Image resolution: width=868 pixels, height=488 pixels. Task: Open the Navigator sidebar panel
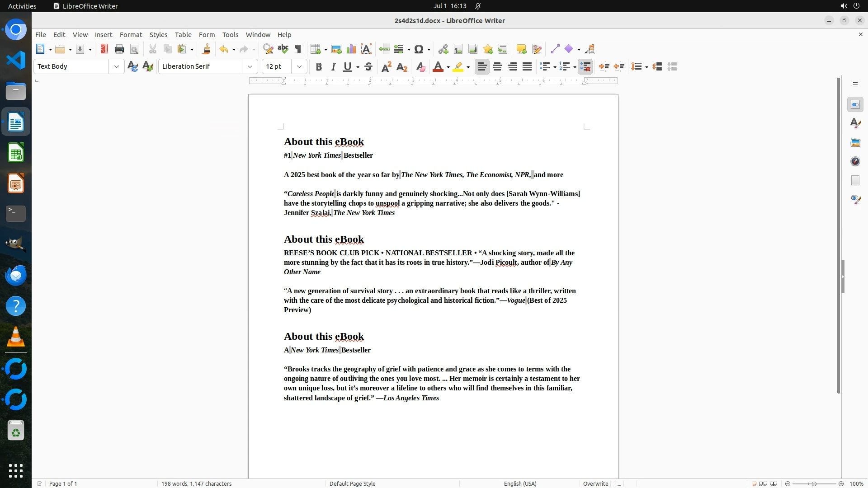point(855,161)
